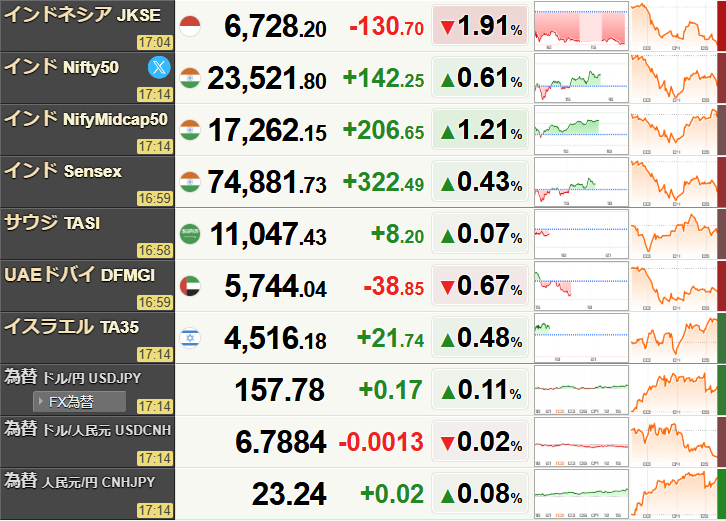Click the TASI intraday chart thumbnail
Screen dimensions: 726x521
point(581,234)
